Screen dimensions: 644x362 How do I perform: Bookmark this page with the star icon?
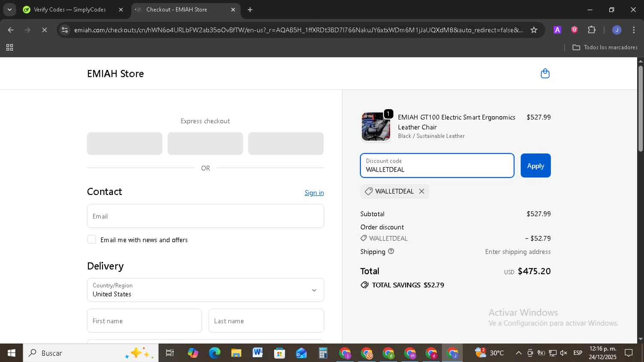point(534,30)
